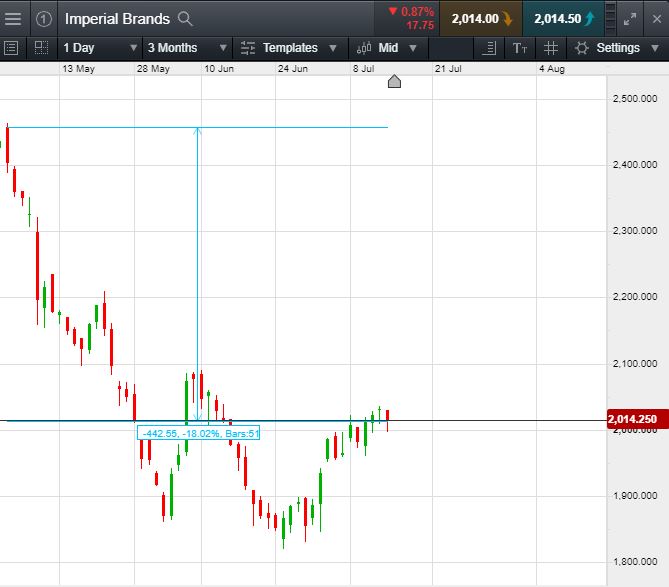This screenshot has width=669, height=587.
Task: Click the Imperial Brands instrument name
Action: click(x=117, y=19)
